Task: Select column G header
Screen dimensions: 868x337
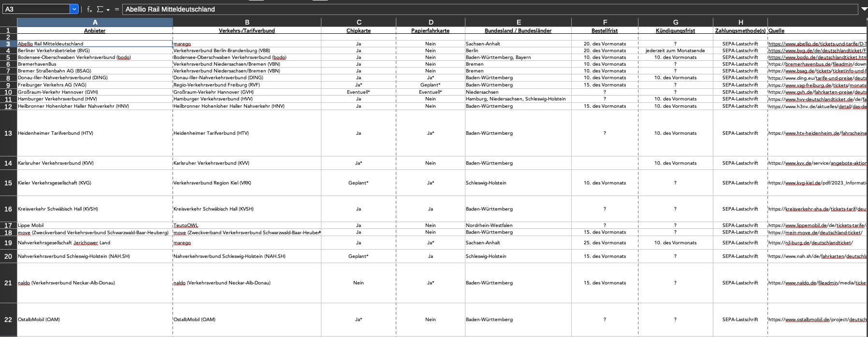Action: coord(675,22)
